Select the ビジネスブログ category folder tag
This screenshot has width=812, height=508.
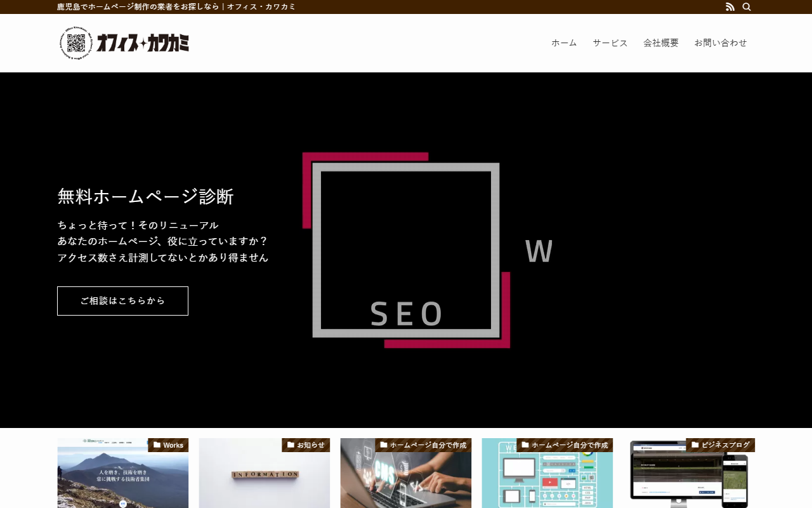pos(720,445)
